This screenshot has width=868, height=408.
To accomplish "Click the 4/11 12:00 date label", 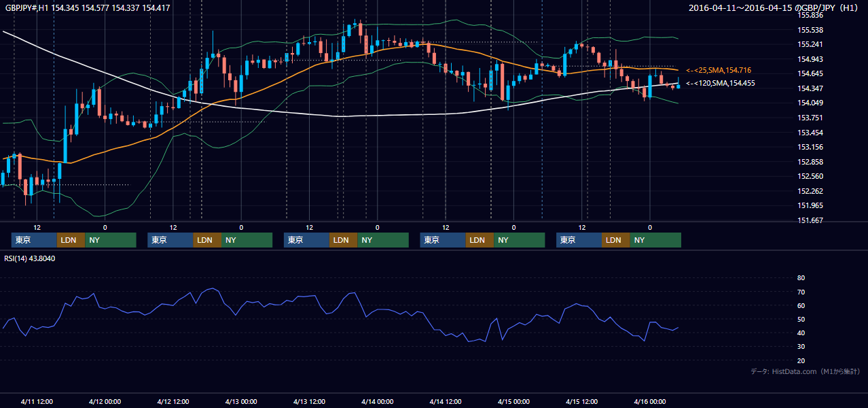I will click(x=37, y=402).
